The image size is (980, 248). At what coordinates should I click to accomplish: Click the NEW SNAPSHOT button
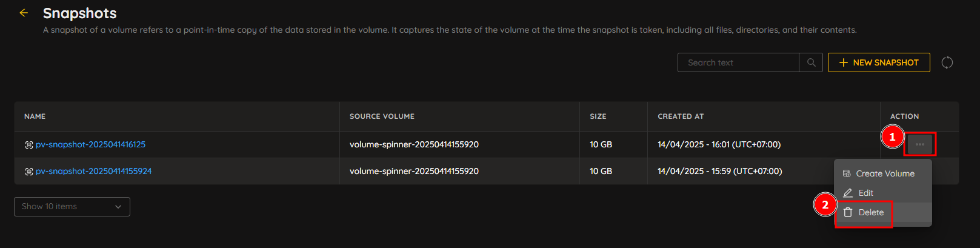point(879,62)
